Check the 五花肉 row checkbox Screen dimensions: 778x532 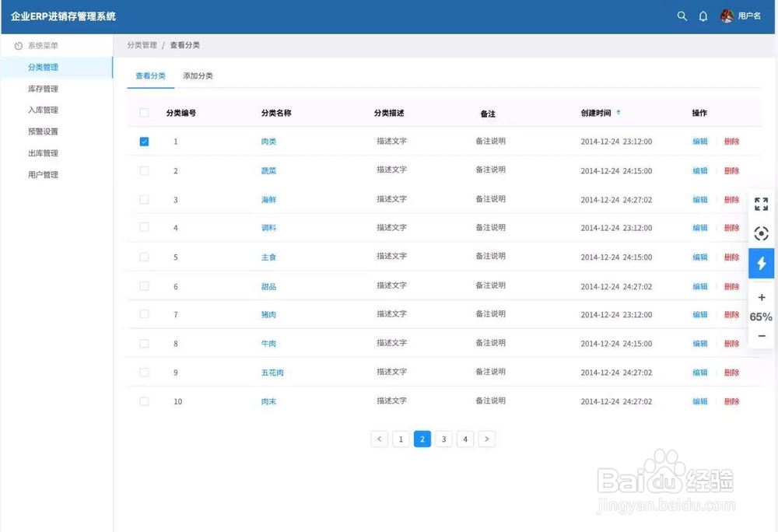pyautogui.click(x=144, y=373)
